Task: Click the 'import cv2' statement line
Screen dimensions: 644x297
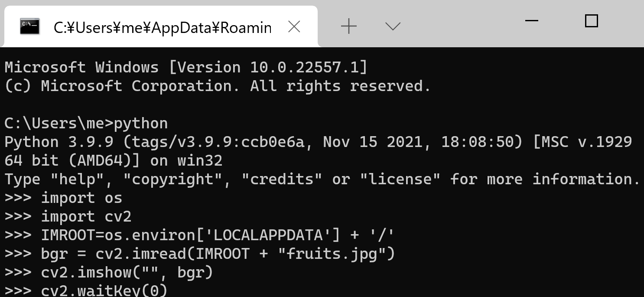Action: pyautogui.click(x=86, y=216)
